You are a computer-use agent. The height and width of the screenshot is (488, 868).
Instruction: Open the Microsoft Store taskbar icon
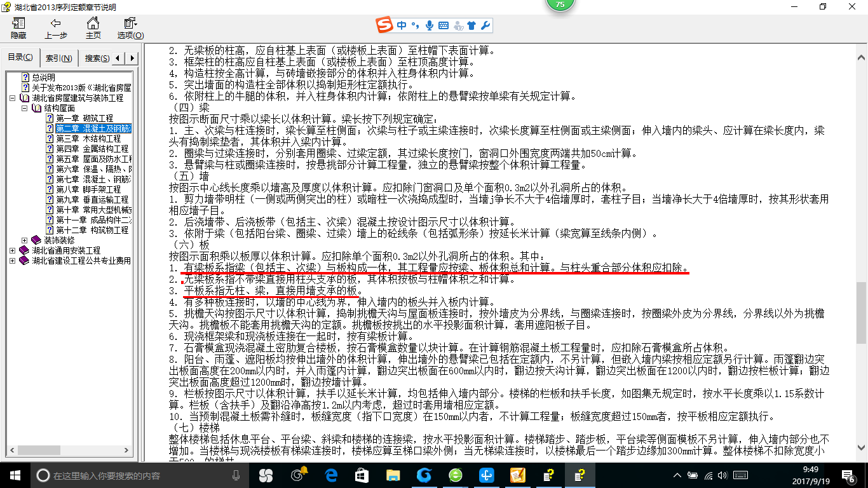click(x=362, y=475)
